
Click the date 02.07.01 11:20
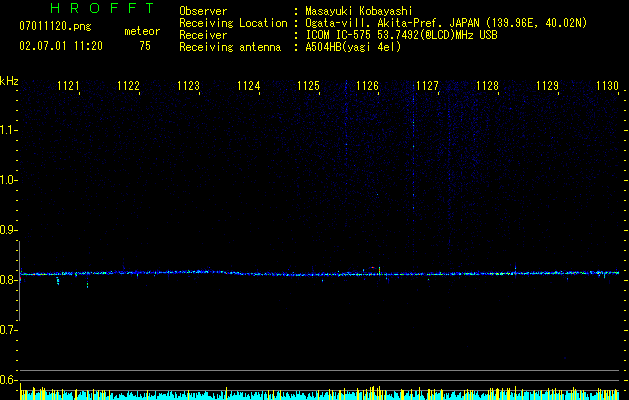click(x=61, y=46)
